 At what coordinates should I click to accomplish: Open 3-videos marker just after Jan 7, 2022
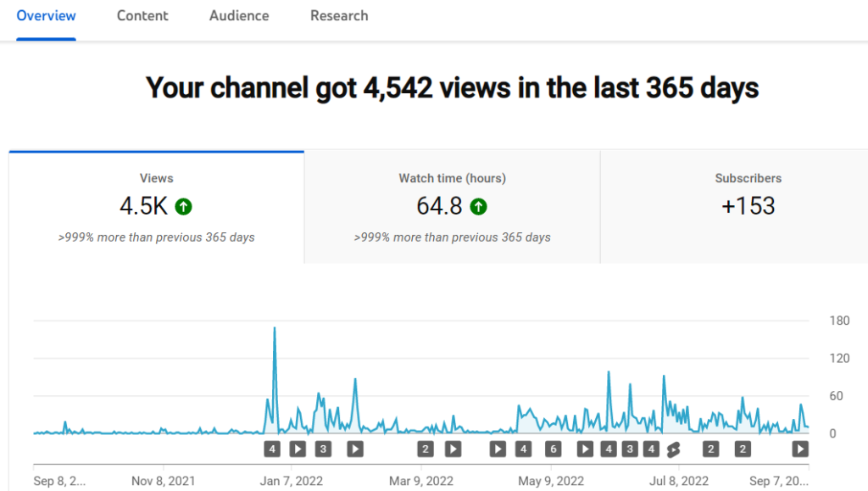tap(323, 449)
